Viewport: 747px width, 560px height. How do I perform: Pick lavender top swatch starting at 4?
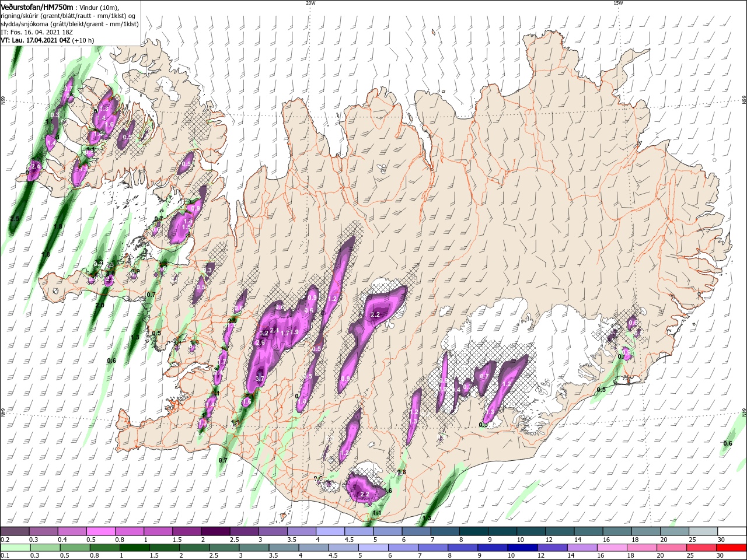point(330,531)
